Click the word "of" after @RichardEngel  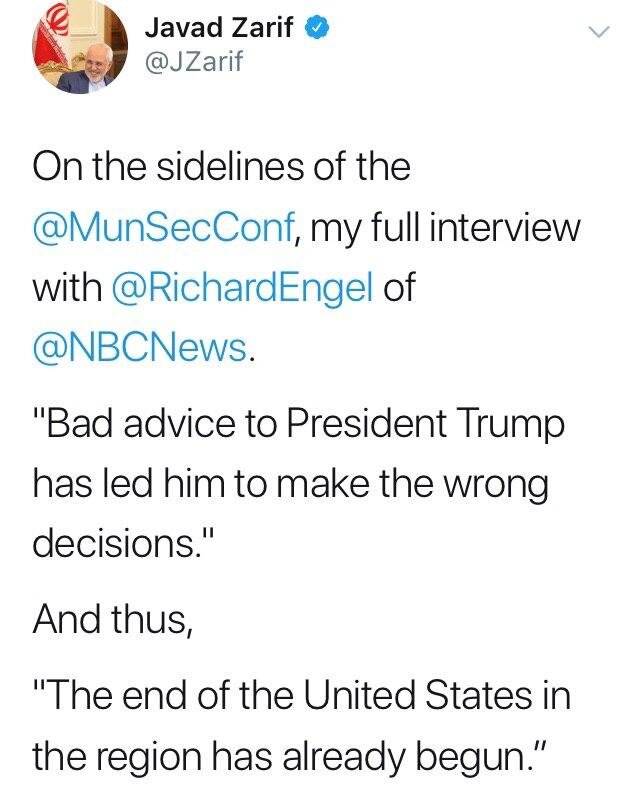(x=399, y=288)
